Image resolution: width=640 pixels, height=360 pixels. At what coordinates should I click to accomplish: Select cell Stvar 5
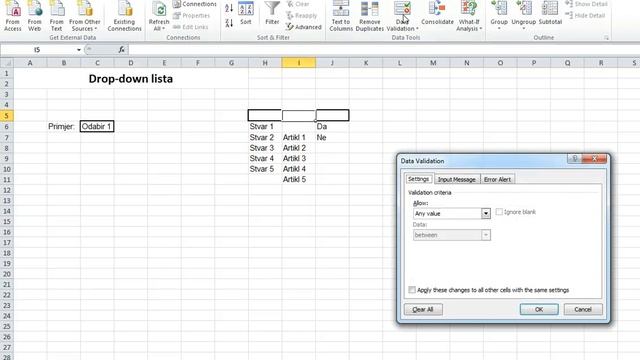point(265,169)
